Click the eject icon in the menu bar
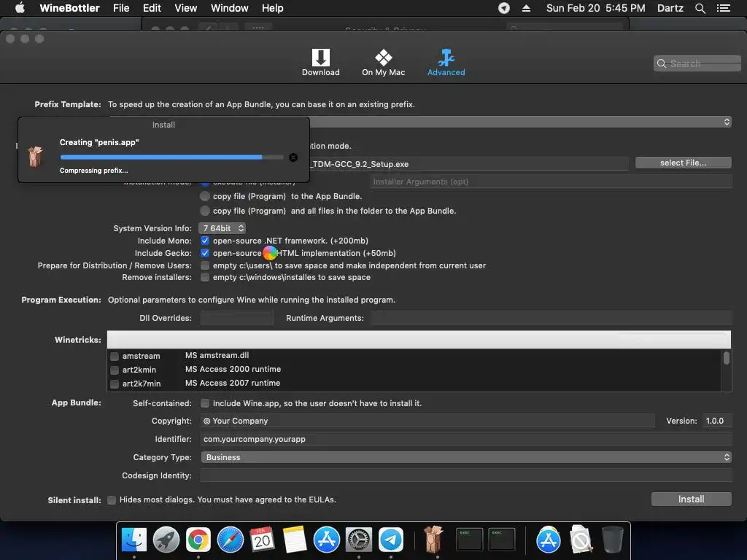 coord(527,8)
